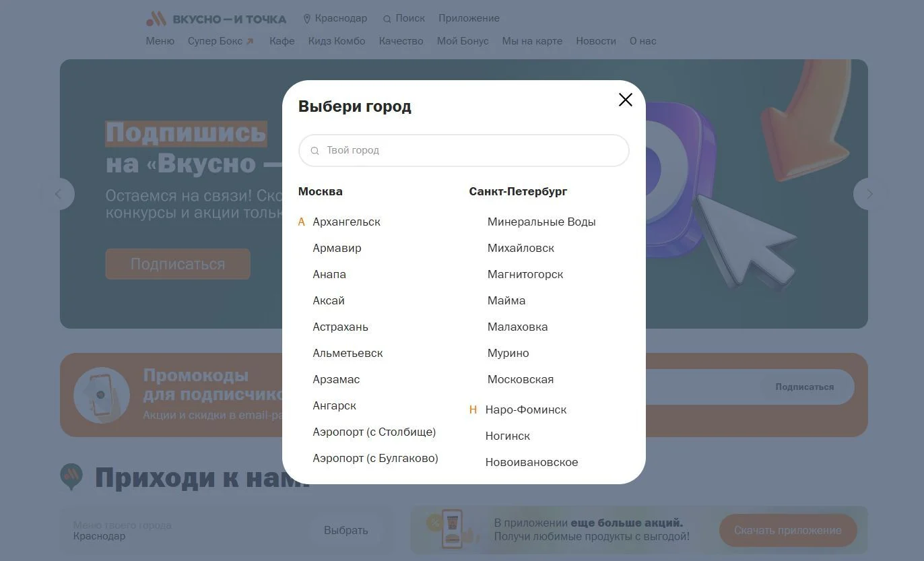Choose Майма from the list

(x=506, y=300)
